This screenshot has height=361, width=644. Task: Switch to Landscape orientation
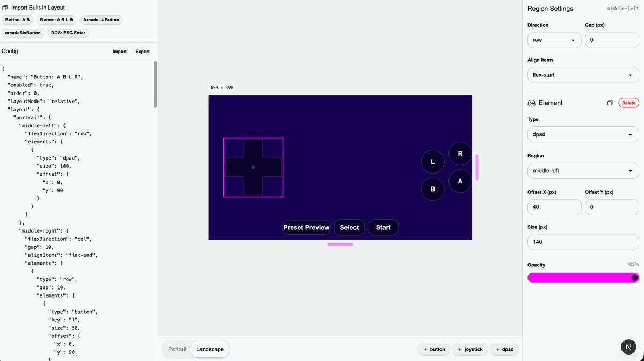(210, 349)
